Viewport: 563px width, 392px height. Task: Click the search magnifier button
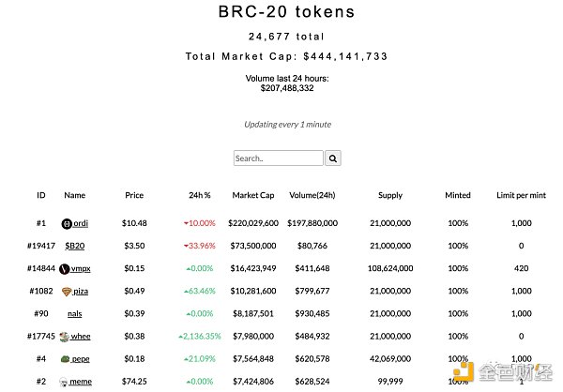pyautogui.click(x=333, y=158)
